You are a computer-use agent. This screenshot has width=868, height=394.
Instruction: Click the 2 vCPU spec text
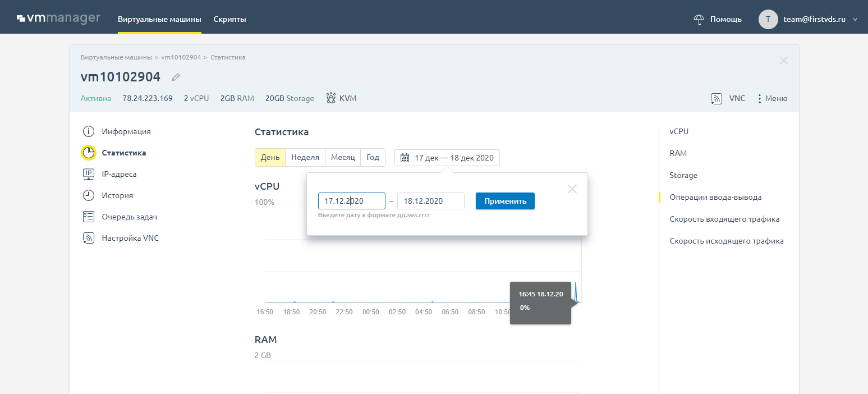[x=196, y=98]
